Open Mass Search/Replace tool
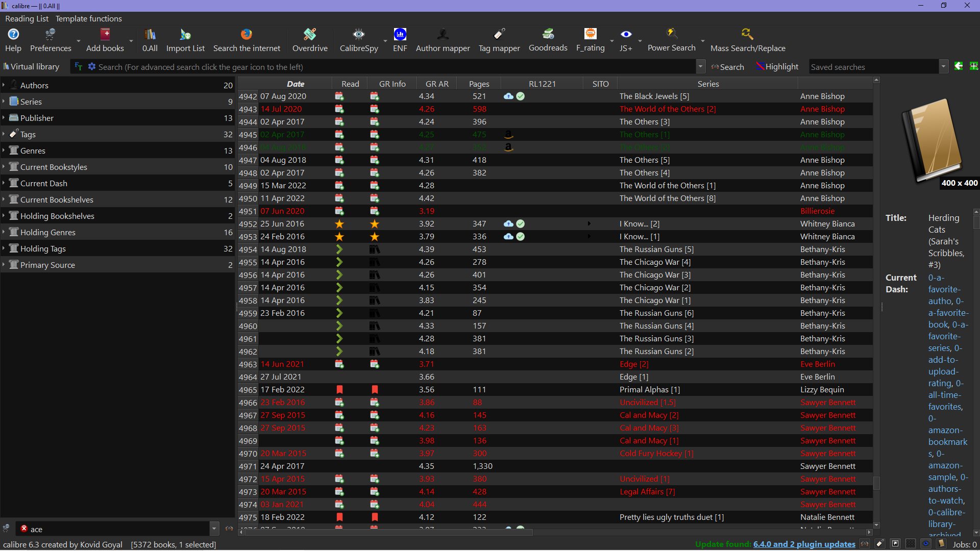This screenshot has width=980, height=551. (x=747, y=40)
